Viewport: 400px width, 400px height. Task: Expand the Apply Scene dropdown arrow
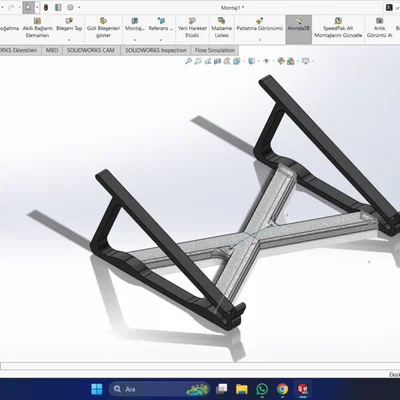[x=297, y=61]
